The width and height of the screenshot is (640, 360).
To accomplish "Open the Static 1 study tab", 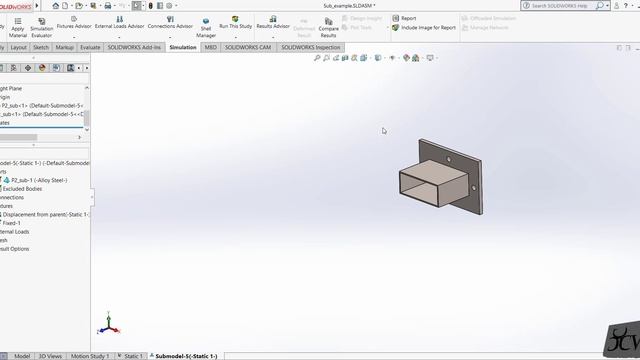I will [x=131, y=356].
